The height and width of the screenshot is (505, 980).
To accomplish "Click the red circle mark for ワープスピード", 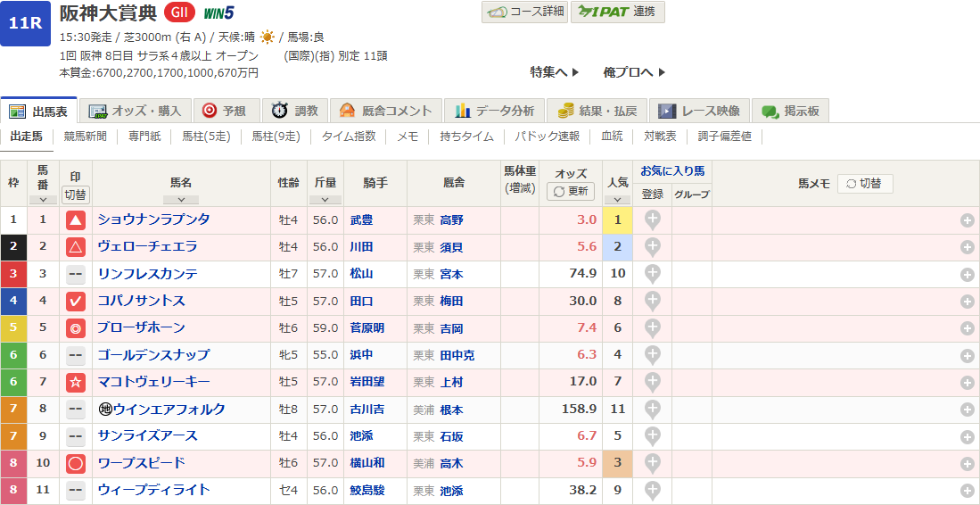I will (76, 464).
